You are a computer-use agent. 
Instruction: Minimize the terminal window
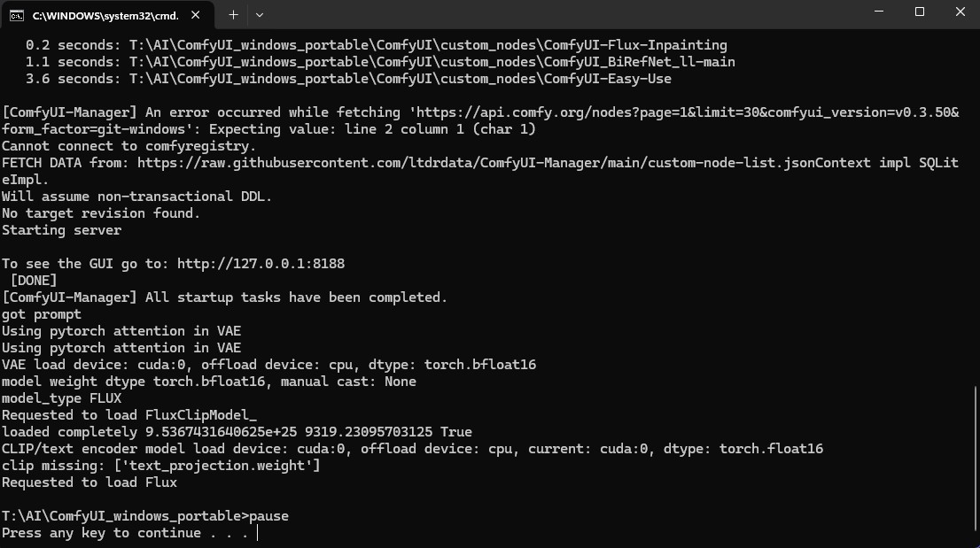pyautogui.click(x=878, y=12)
